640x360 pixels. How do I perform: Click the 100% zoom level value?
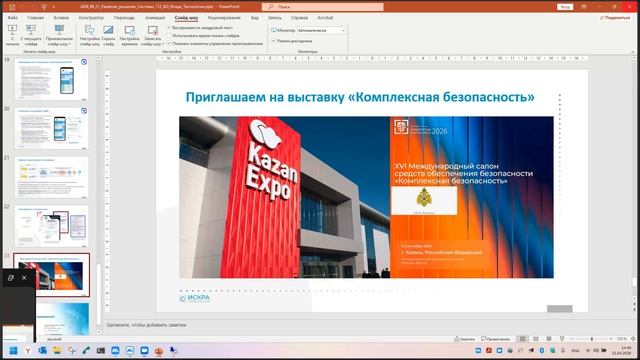coord(621,339)
